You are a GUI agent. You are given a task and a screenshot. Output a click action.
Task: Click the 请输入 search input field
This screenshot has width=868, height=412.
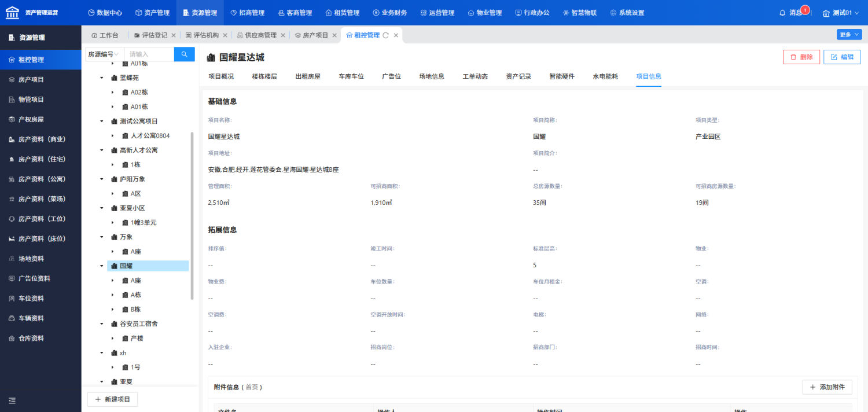(x=149, y=54)
